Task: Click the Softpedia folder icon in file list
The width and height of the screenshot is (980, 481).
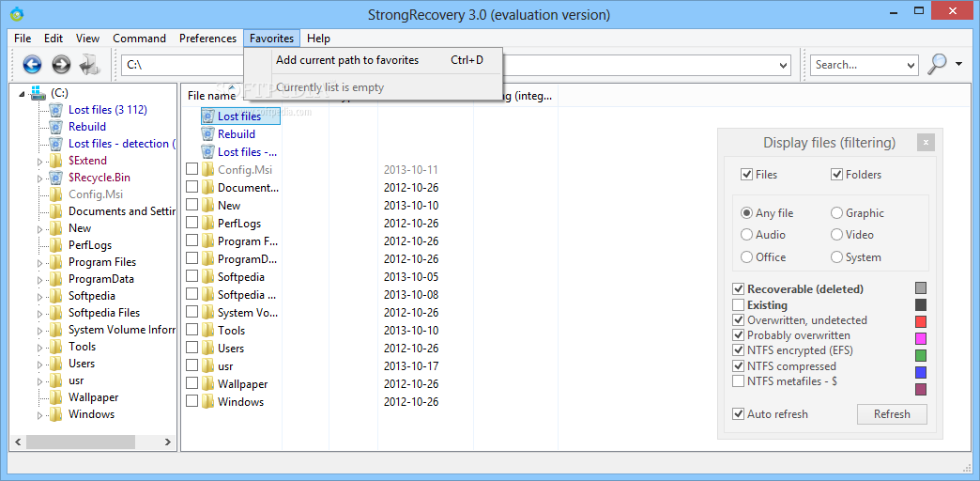Action: pyautogui.click(x=208, y=276)
